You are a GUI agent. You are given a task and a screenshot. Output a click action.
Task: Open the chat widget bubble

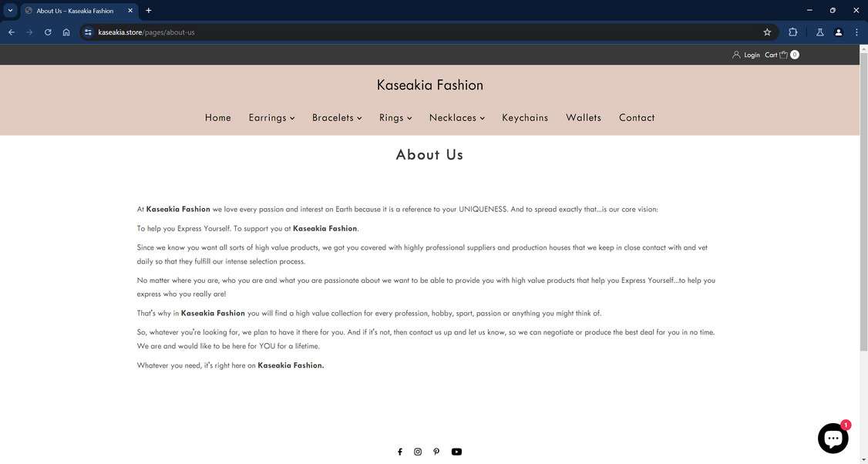[x=833, y=437]
